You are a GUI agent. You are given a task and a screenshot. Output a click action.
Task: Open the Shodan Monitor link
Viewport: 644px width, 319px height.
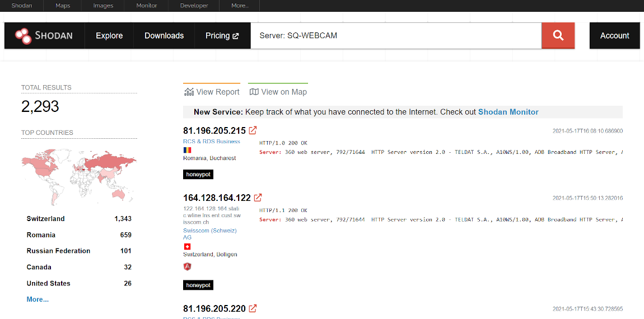[508, 112]
